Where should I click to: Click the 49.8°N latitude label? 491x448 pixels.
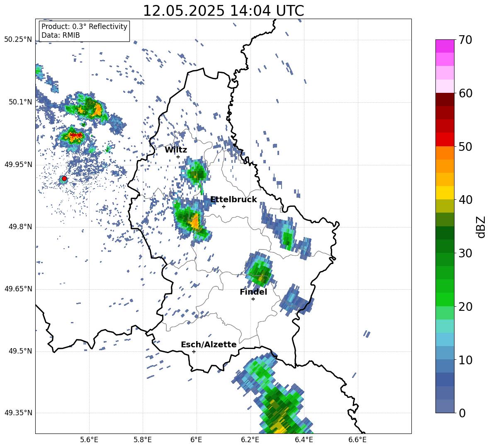tap(20, 227)
